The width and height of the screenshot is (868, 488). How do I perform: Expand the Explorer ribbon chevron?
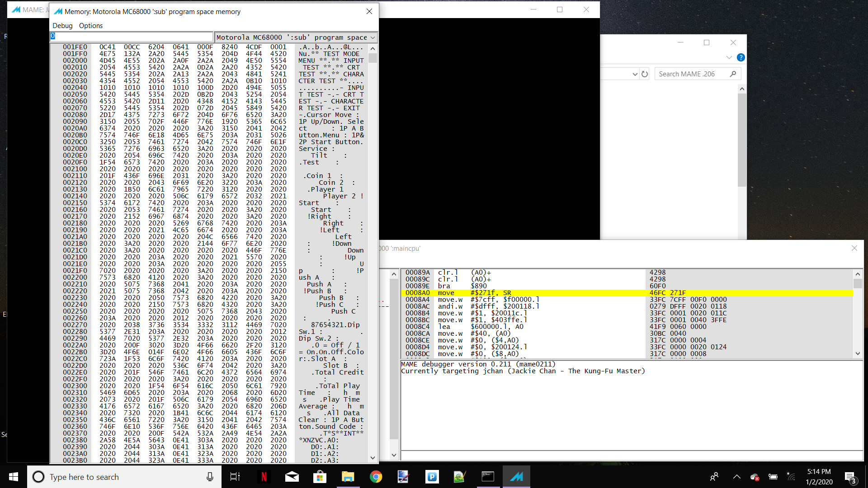729,57
